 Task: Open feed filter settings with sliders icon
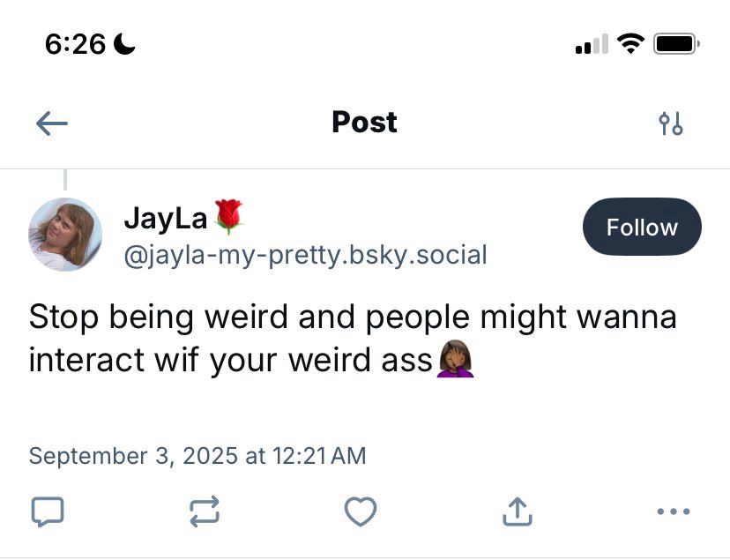click(672, 123)
